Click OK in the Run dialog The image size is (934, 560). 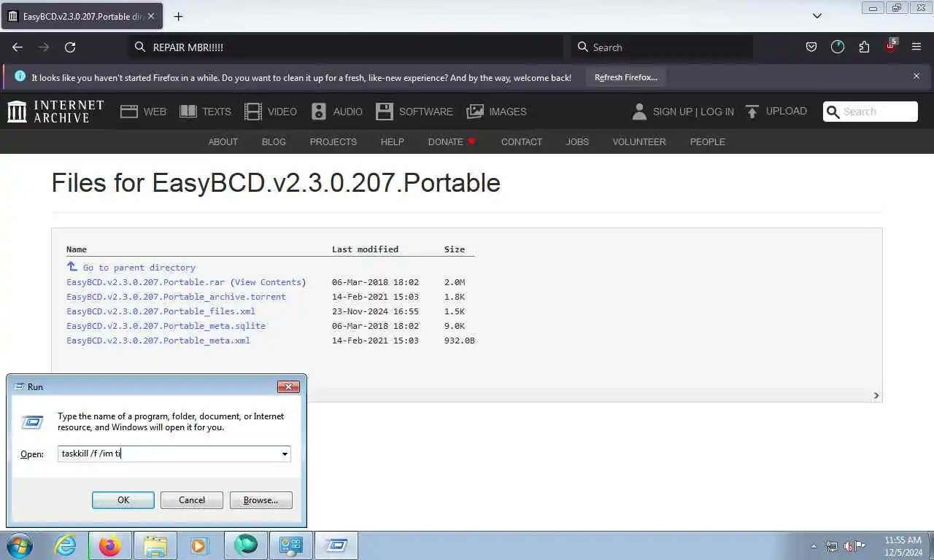pyautogui.click(x=123, y=500)
